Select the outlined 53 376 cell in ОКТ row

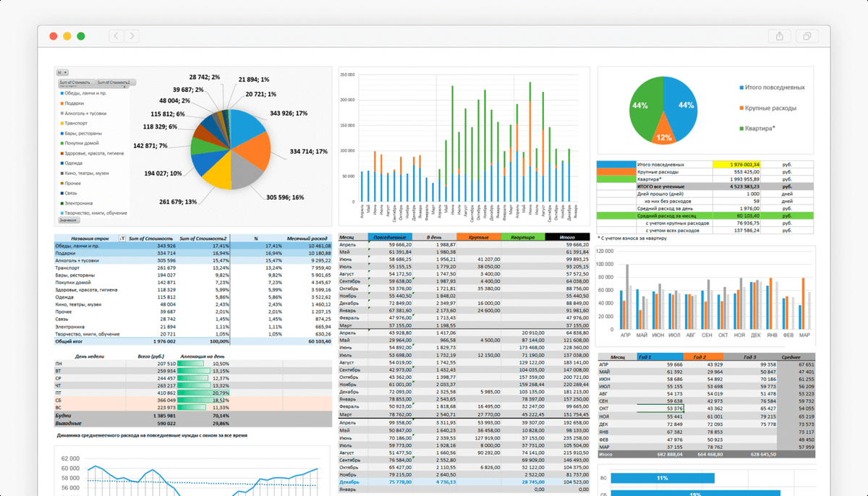[660, 409]
